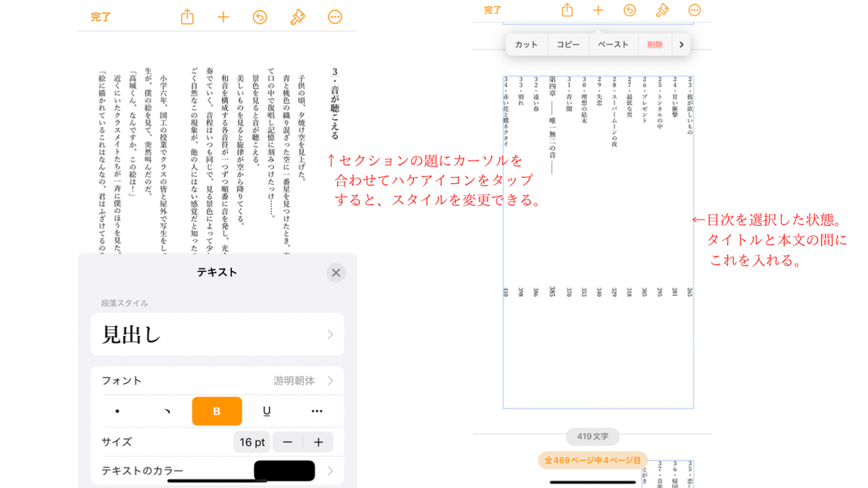Tap 完了 in the left screenshot
868x488 pixels.
(101, 17)
